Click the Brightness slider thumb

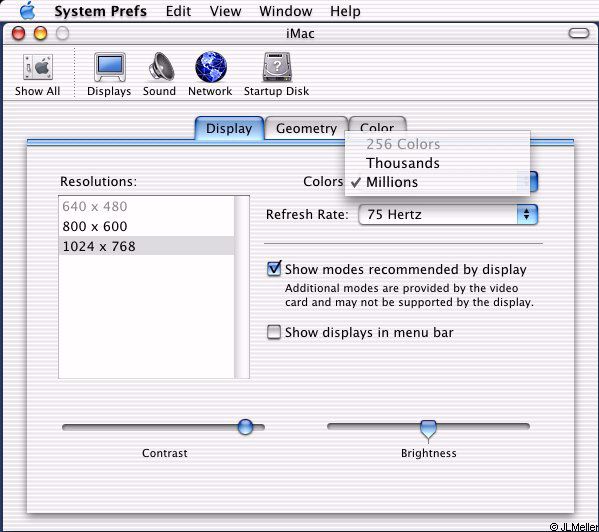[428, 429]
